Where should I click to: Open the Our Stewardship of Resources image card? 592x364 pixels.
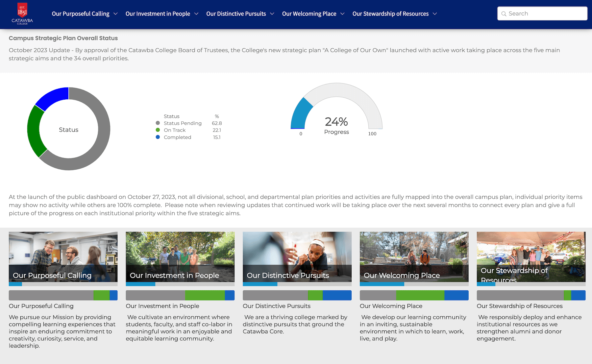pos(531,257)
